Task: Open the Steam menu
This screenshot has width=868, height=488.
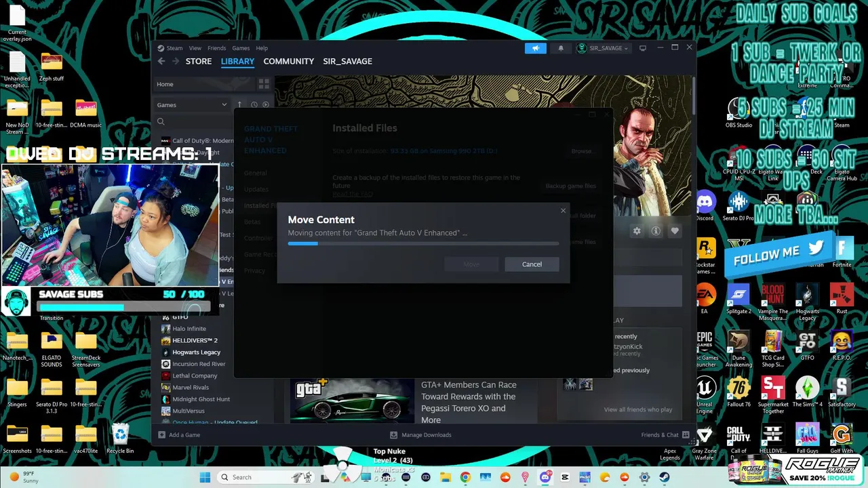Action: tap(175, 48)
